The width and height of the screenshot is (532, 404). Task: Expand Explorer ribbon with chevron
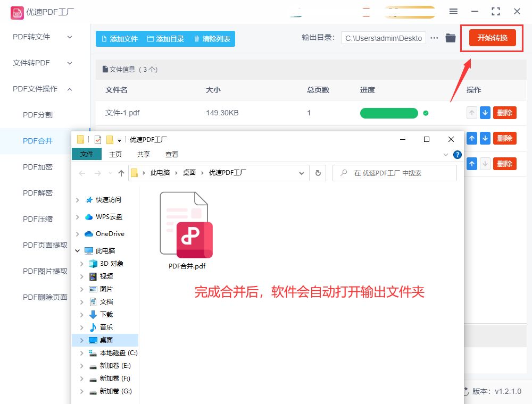click(445, 155)
